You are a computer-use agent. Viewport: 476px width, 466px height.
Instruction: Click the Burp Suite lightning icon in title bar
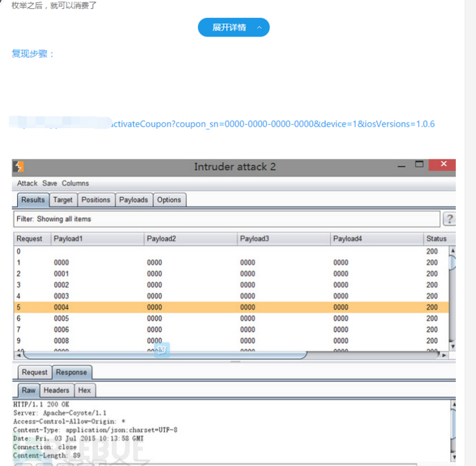[19, 167]
